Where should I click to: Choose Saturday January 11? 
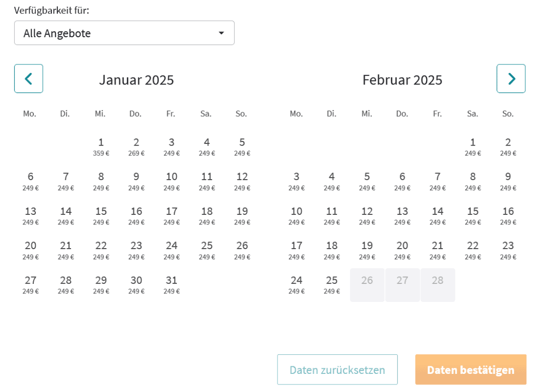tap(207, 181)
